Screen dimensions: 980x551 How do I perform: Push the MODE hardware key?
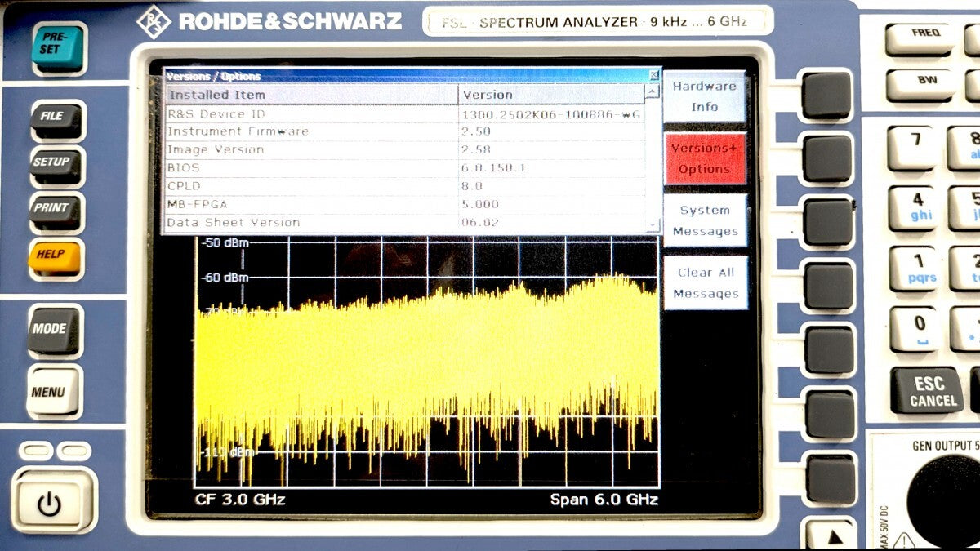(x=54, y=331)
